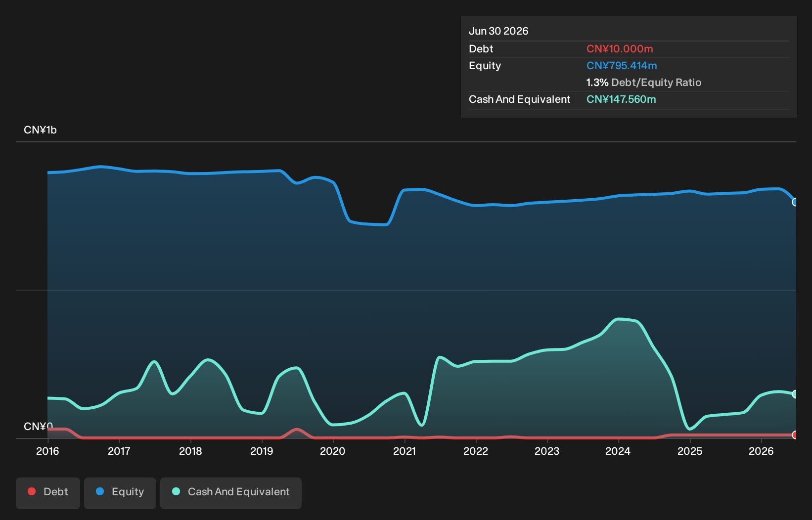Click the Cash And Equivalent tooltip label

520,99
